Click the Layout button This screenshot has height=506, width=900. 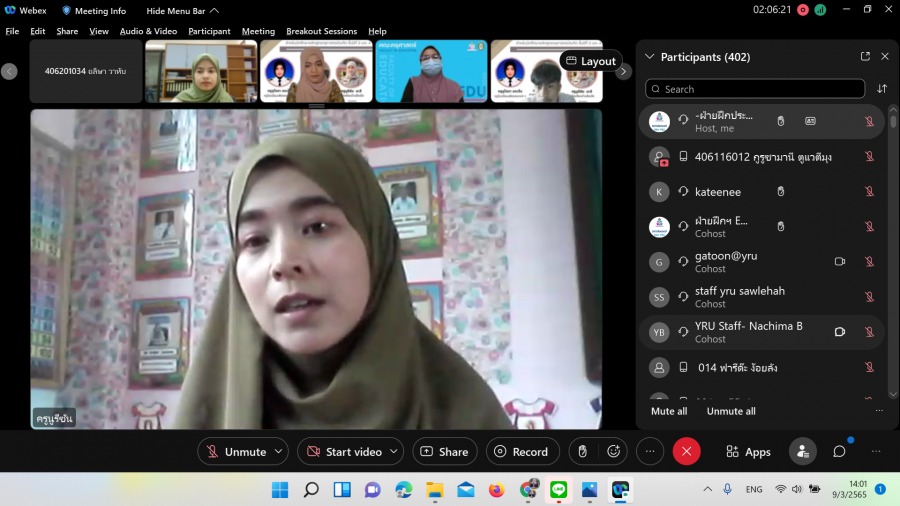(x=591, y=61)
